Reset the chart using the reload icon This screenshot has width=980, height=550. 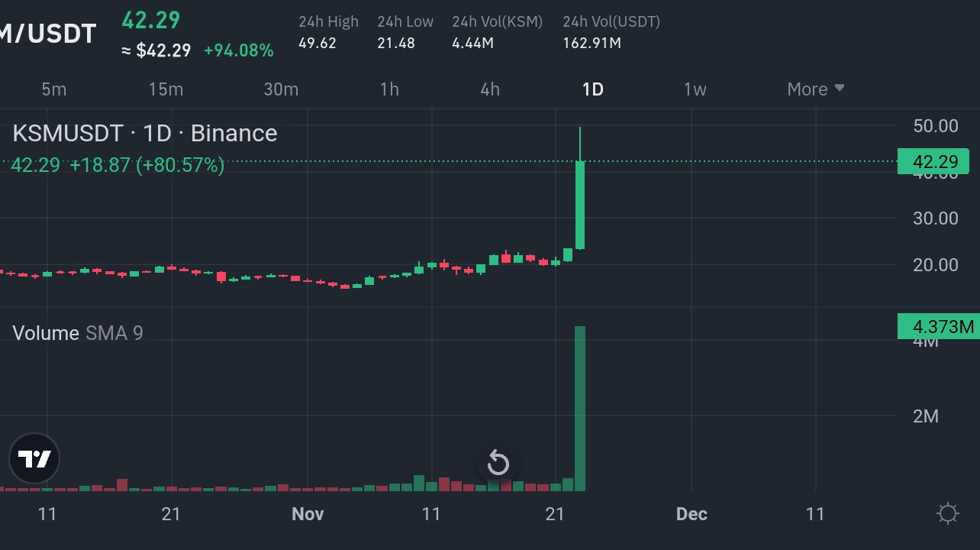pos(498,463)
